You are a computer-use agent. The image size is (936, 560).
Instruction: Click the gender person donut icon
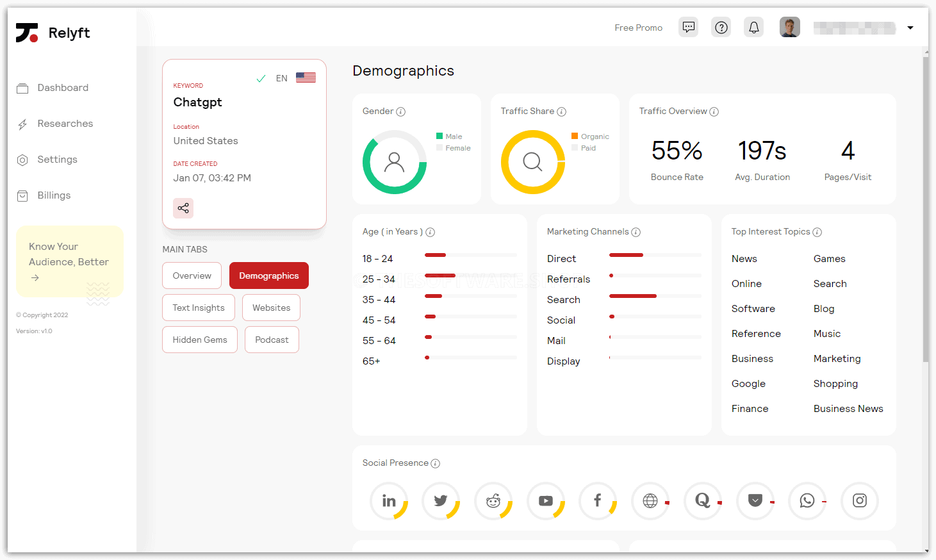[395, 162]
